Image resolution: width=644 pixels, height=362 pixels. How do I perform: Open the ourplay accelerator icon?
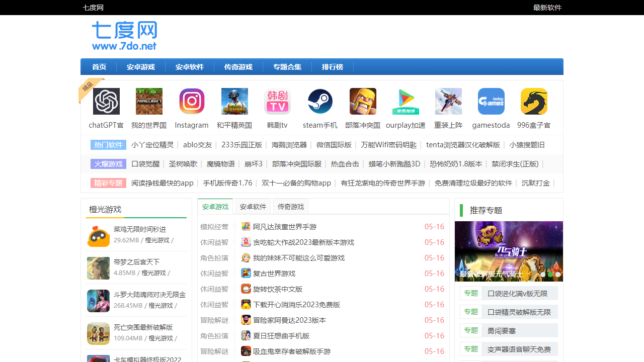pyautogui.click(x=406, y=102)
